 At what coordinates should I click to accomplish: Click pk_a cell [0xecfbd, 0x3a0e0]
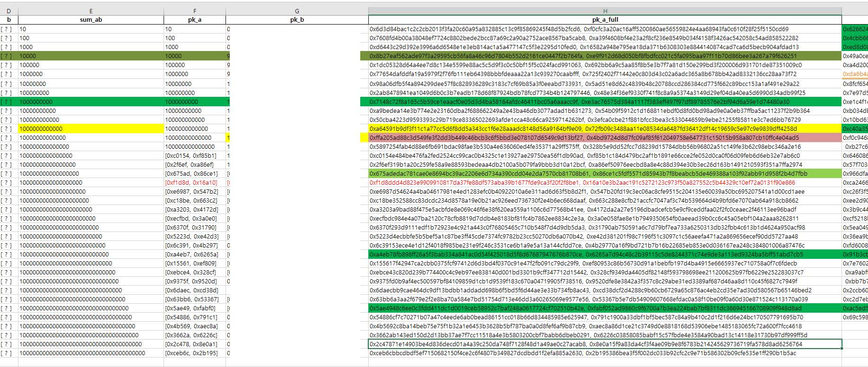point(195,219)
